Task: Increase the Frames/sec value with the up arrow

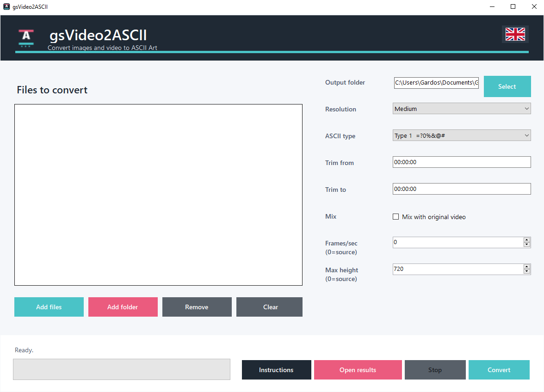Action: pyautogui.click(x=526, y=240)
